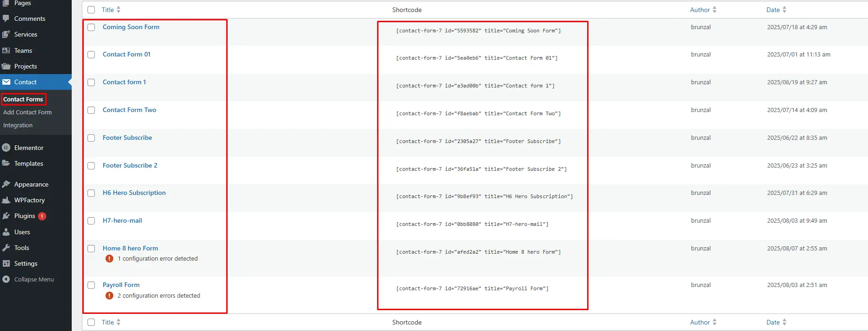Check the Home 8 hero Form checkbox

tap(91, 249)
